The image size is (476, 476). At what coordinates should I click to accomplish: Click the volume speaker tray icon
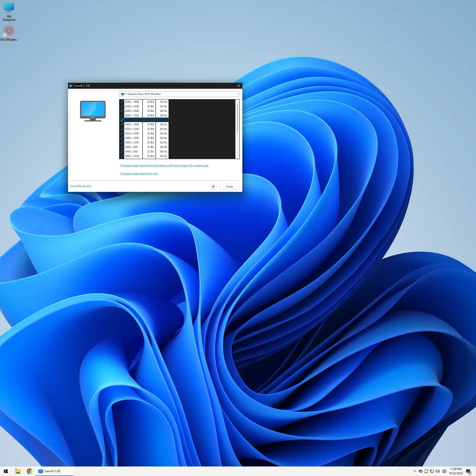coord(438,471)
